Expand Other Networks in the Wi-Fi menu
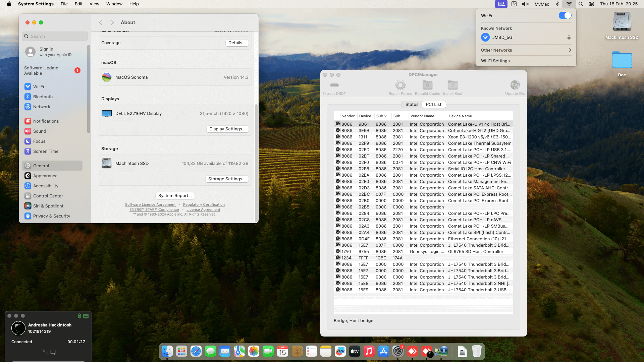This screenshot has height=362, width=644. click(x=526, y=50)
